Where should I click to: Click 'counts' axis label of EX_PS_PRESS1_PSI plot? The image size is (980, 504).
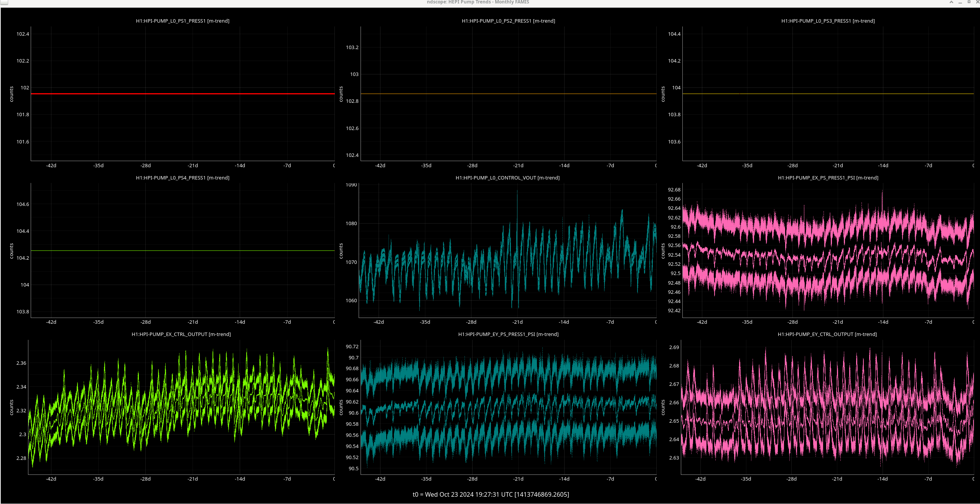point(663,251)
